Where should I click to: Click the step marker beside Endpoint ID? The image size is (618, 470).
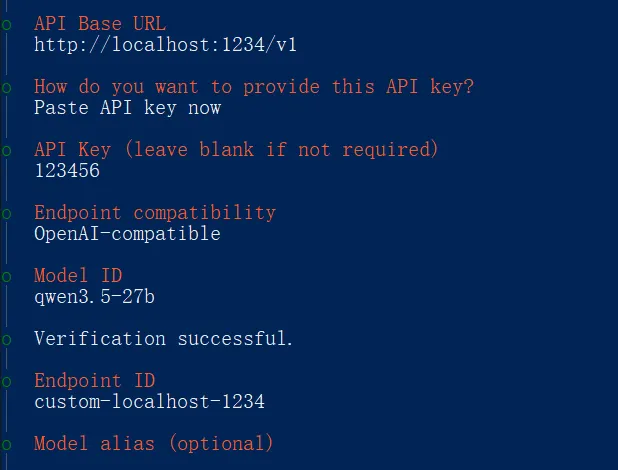tap(6, 381)
